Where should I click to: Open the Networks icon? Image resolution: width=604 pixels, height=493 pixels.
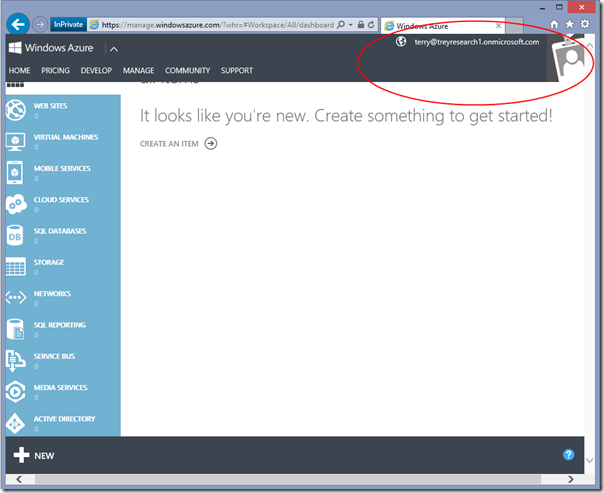click(16, 297)
